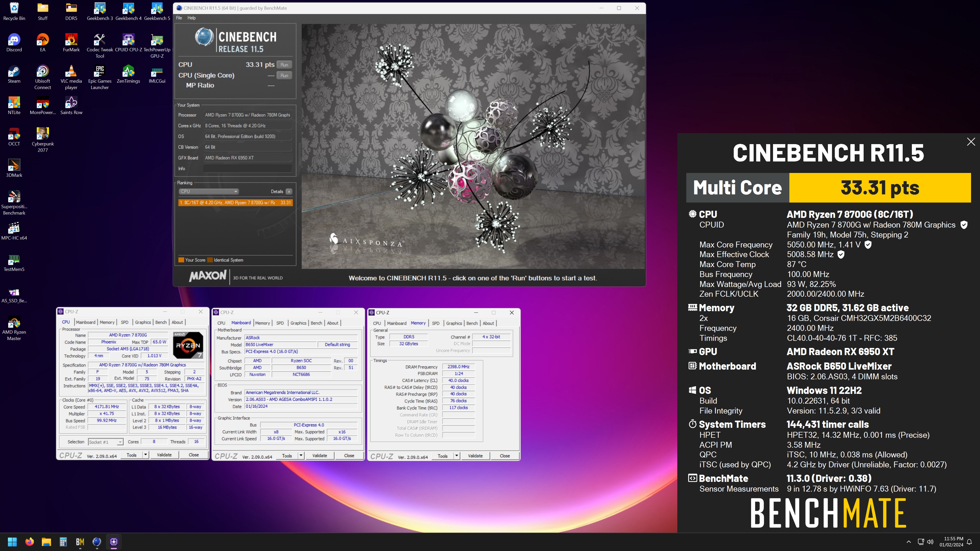Open the IMLCGui desktop icon
The image size is (980, 551).
157,74
